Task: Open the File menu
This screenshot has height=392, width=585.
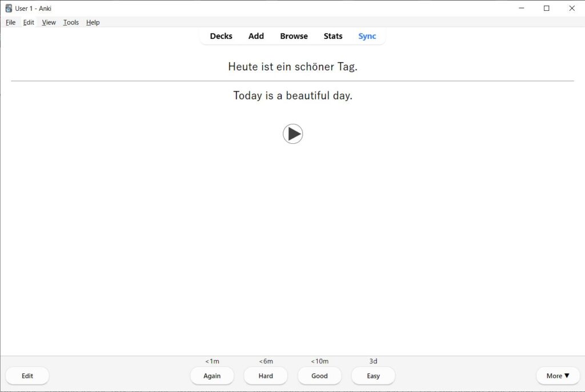Action: (x=10, y=22)
